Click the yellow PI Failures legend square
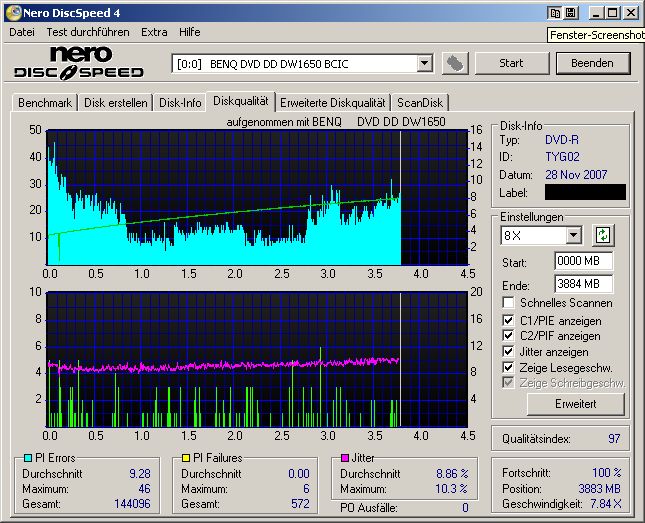The width and height of the screenshot is (645, 523). pyautogui.click(x=184, y=458)
